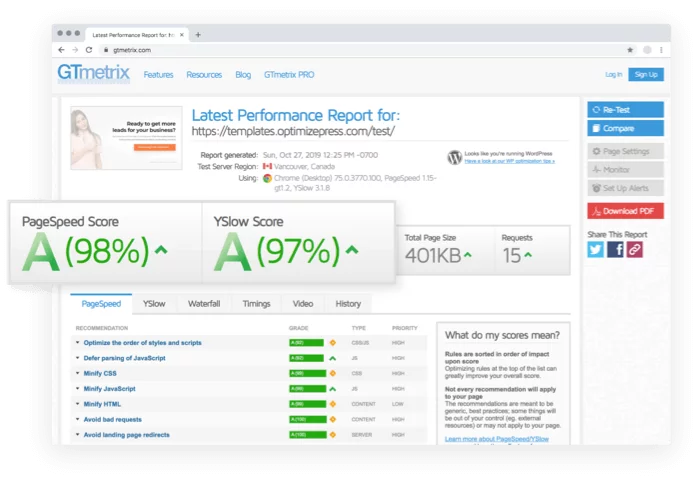This screenshot has width=700, height=482.
Task: Copy report link with chain icon
Action: tap(634, 249)
